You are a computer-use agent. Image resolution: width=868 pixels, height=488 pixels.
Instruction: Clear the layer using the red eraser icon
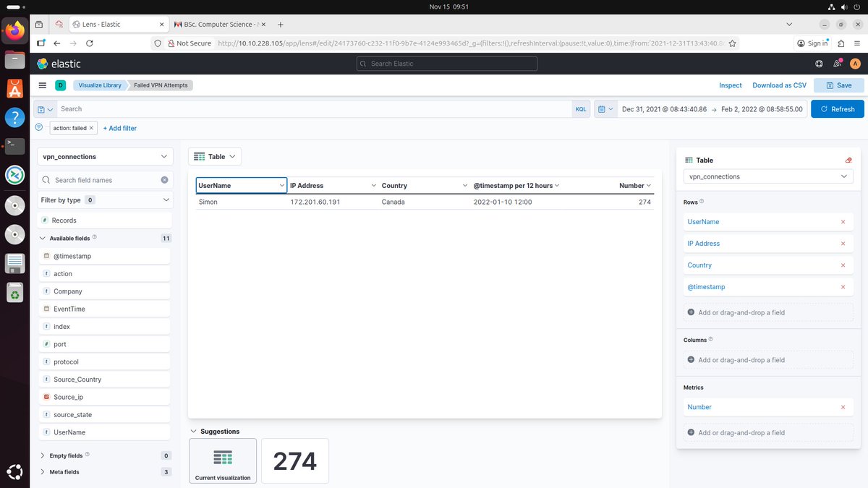click(848, 159)
